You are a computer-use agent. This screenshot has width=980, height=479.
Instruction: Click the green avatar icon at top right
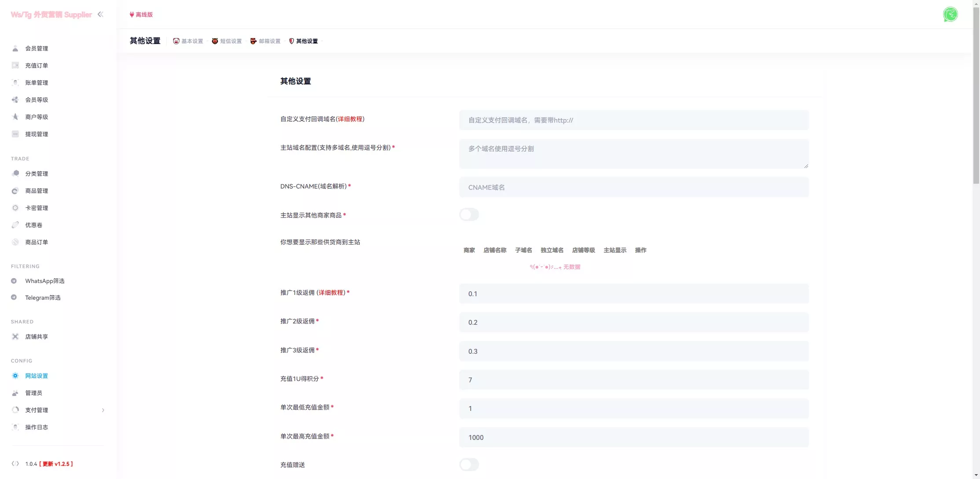click(x=950, y=15)
